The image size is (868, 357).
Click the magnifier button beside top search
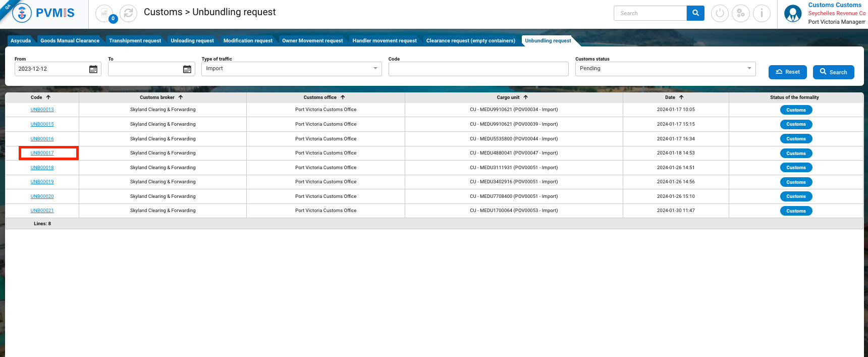(695, 13)
